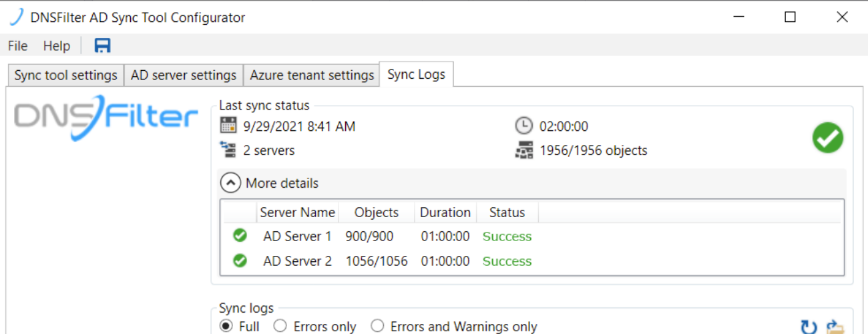Click the large green success checkmark icon
The height and width of the screenshot is (334, 868).
[827, 138]
